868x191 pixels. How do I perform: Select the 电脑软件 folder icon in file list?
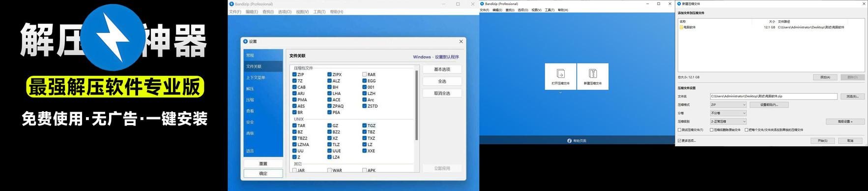pyautogui.click(x=681, y=28)
